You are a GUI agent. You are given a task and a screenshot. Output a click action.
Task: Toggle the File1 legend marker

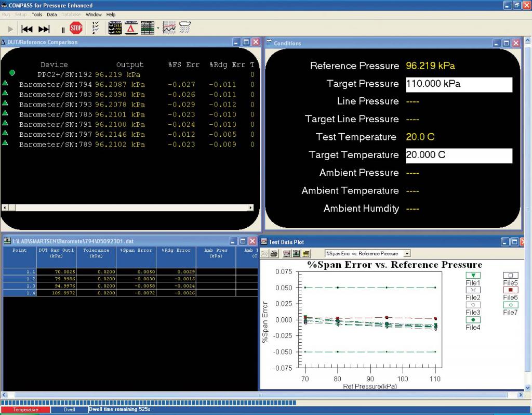pos(473,276)
